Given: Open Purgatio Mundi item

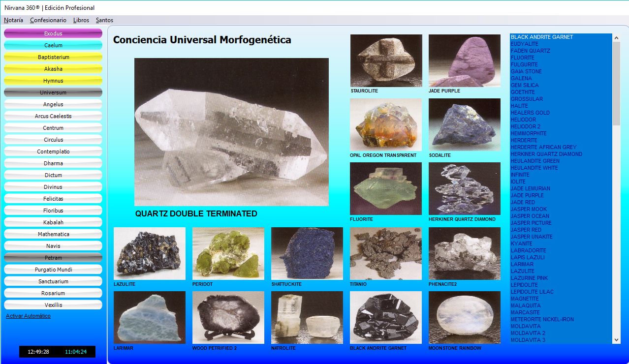Looking at the screenshot, I should tap(53, 270).
